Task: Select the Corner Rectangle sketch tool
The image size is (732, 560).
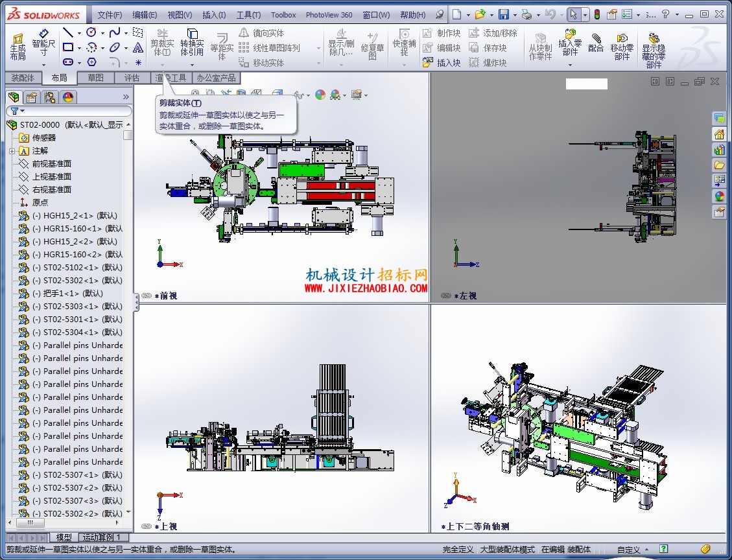Action: point(68,47)
